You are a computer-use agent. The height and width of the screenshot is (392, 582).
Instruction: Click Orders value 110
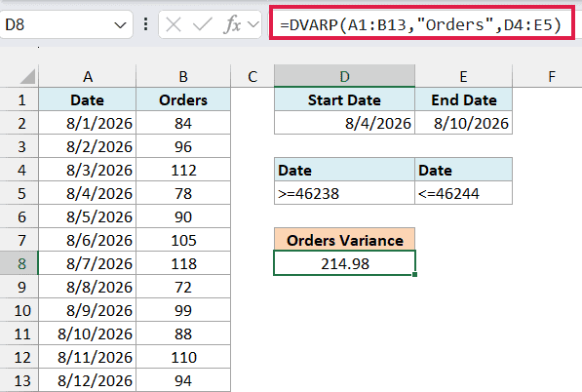coord(183,357)
